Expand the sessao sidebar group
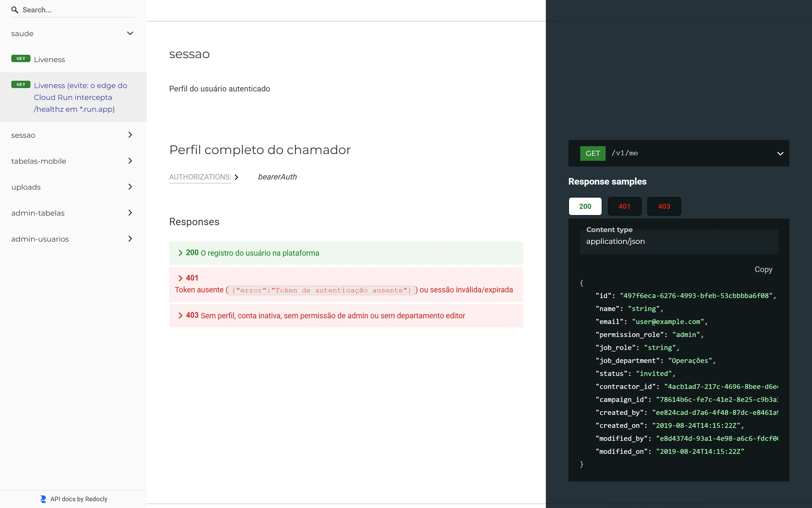Viewport: 812px width, 508px height. 130,135
